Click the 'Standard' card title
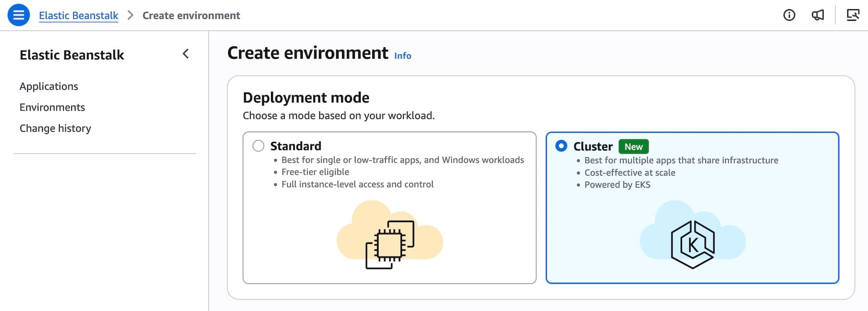The width and height of the screenshot is (868, 311). point(296,146)
